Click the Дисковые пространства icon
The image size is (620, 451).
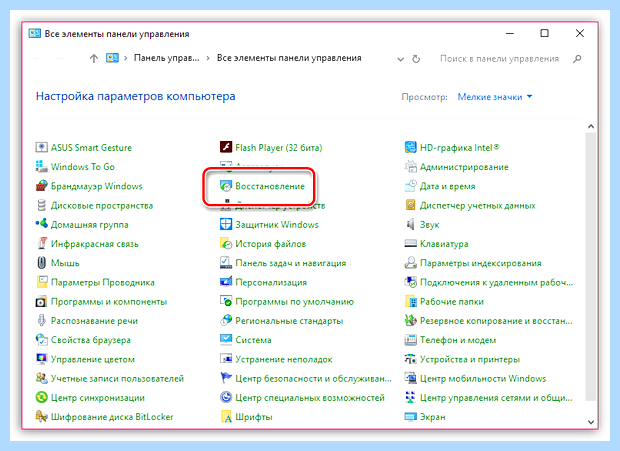tap(42, 206)
